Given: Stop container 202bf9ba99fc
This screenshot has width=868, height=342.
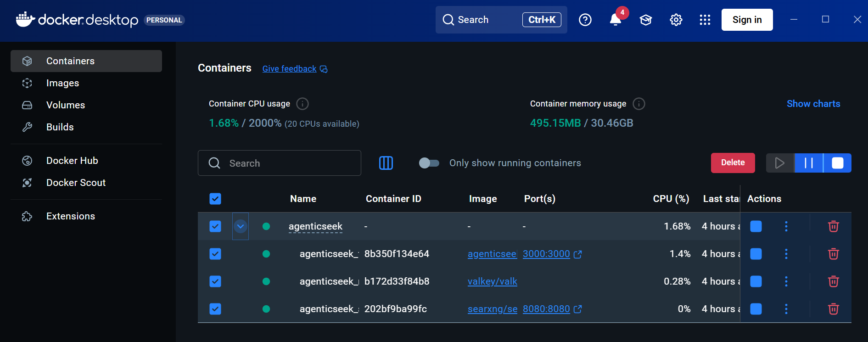Looking at the screenshot, I should pos(756,309).
